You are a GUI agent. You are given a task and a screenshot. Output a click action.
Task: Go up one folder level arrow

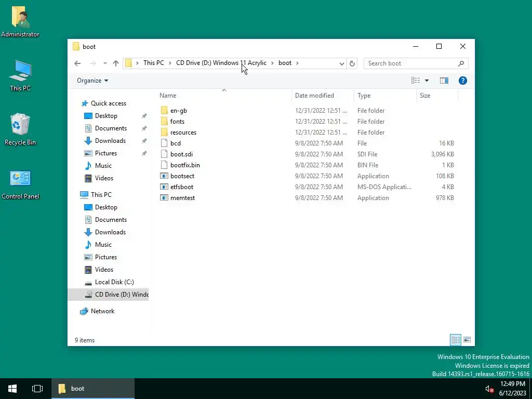(x=116, y=63)
